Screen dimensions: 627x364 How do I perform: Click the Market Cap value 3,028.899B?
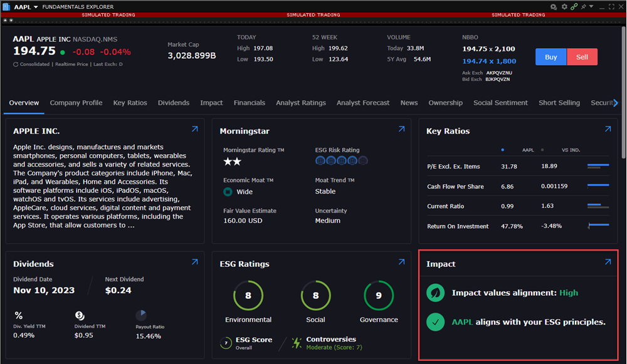pyautogui.click(x=191, y=56)
